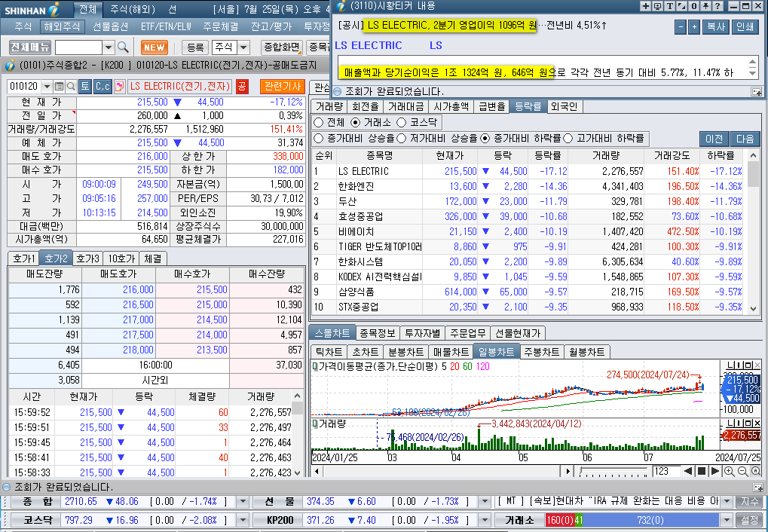768x532 pixels.
Task: Select '종가대비 하락률' radio option
Action: point(485,139)
